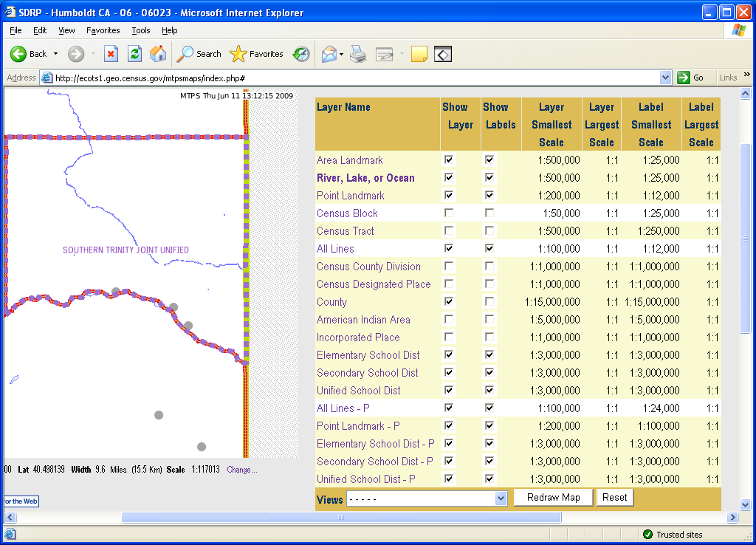Viewport: 756px width, 545px height.
Task: Open the Views dropdown list
Action: [x=501, y=498]
